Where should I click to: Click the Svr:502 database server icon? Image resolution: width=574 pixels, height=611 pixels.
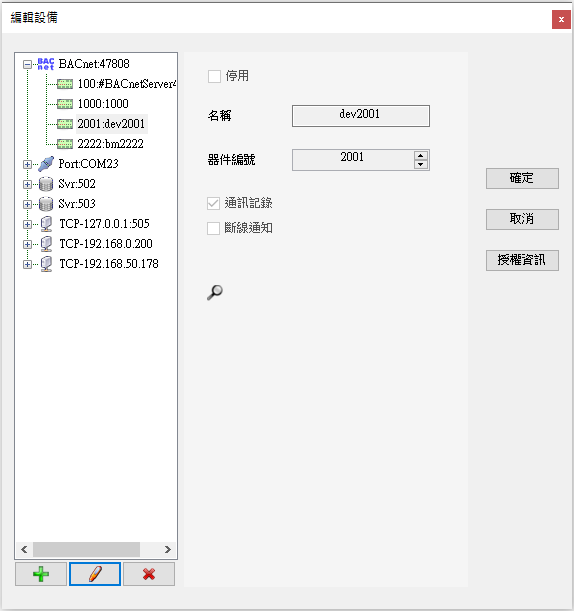click(x=46, y=184)
